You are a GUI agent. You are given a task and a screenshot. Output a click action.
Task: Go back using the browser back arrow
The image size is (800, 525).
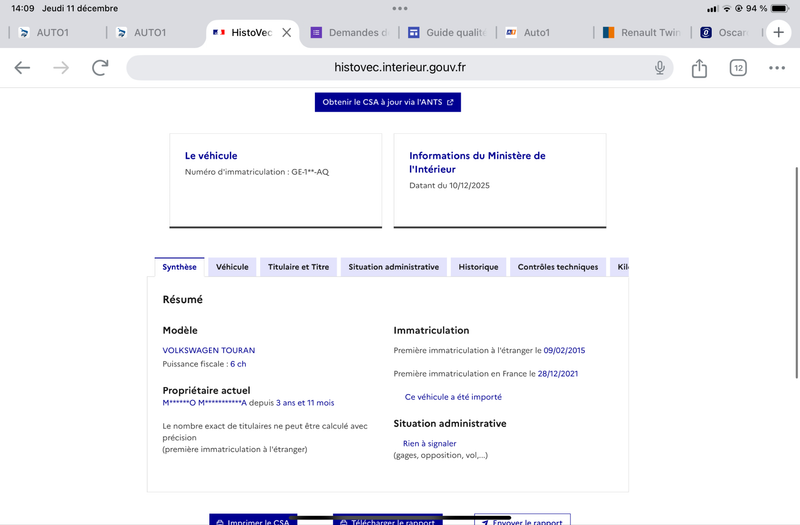22,68
